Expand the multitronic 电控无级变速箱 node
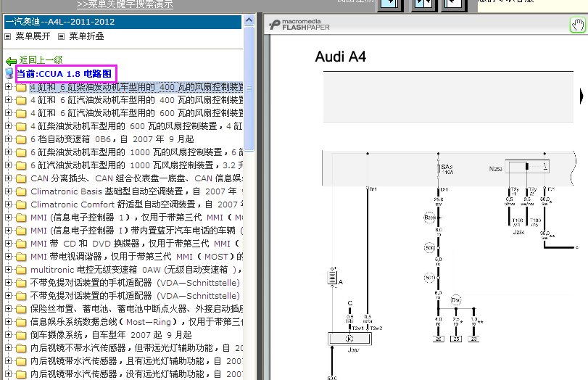The height and width of the screenshot is (380, 588). point(8,269)
